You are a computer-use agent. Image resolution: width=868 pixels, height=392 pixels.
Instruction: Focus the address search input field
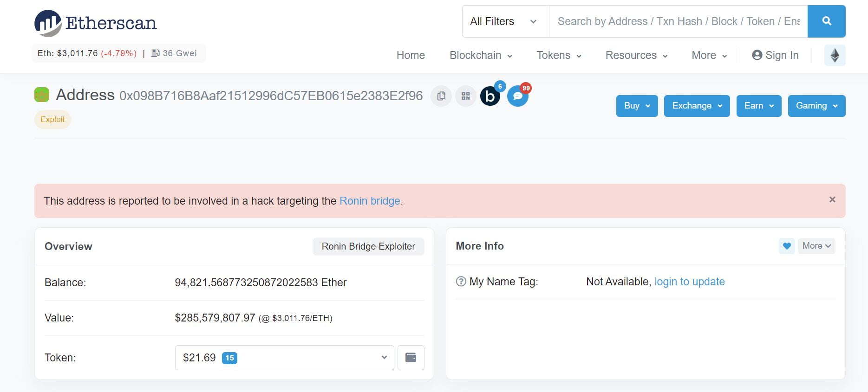click(679, 21)
